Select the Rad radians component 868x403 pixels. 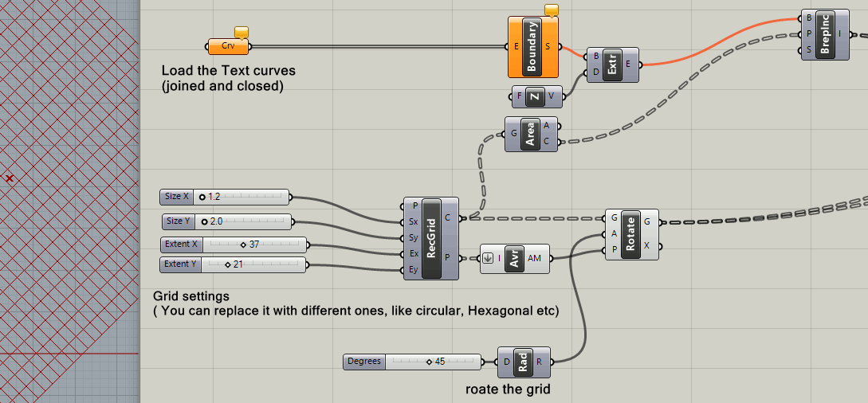[x=524, y=362]
